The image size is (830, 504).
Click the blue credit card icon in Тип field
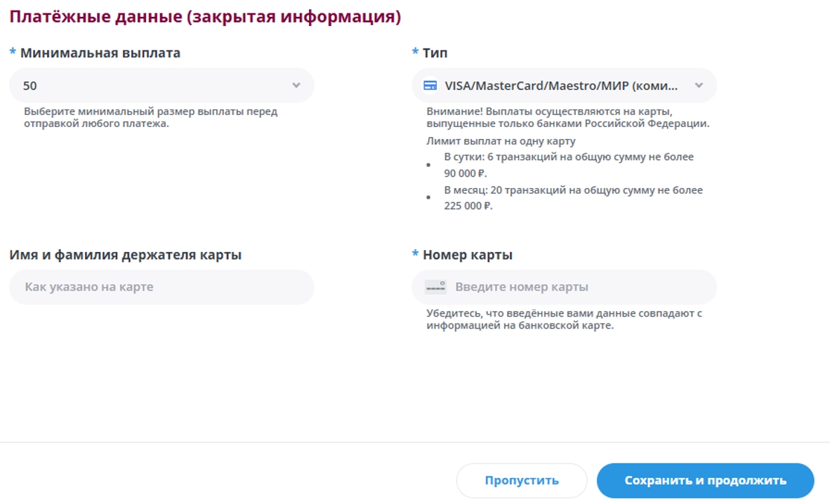430,85
